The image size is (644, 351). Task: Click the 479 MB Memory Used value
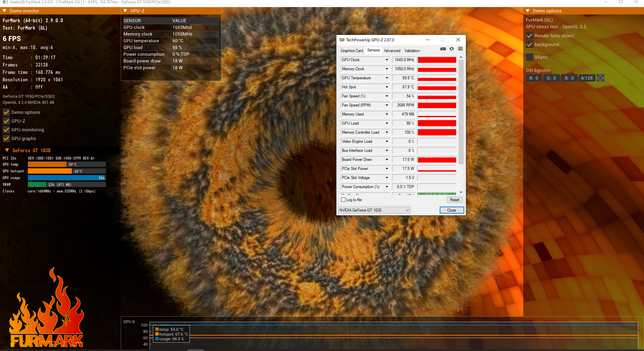[x=404, y=114]
